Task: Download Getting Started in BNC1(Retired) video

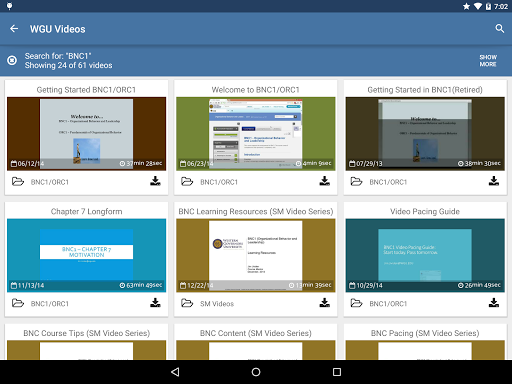Action: click(494, 181)
